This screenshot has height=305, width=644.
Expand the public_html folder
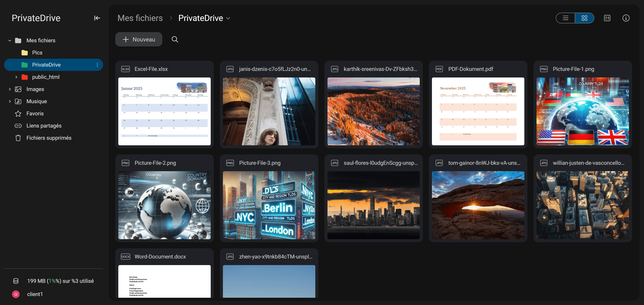(16, 77)
